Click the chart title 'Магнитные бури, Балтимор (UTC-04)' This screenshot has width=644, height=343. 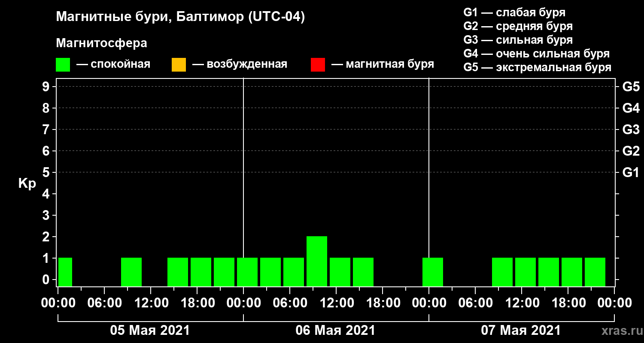click(x=180, y=18)
